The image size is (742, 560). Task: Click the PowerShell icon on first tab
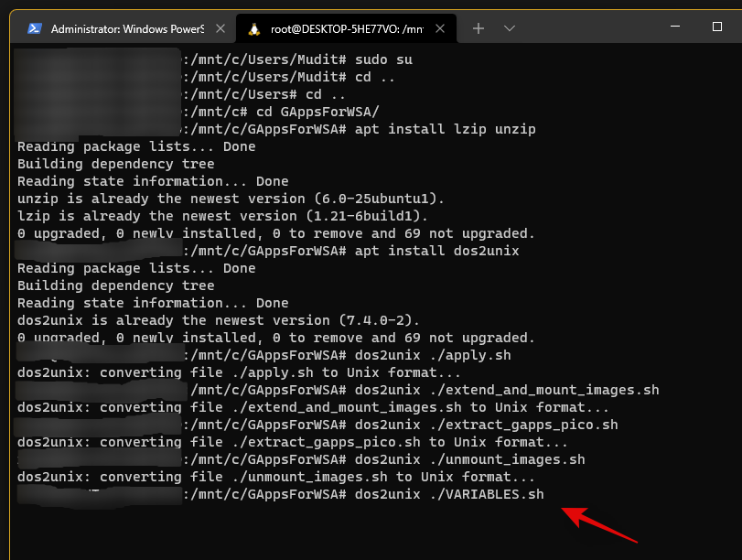point(34,28)
